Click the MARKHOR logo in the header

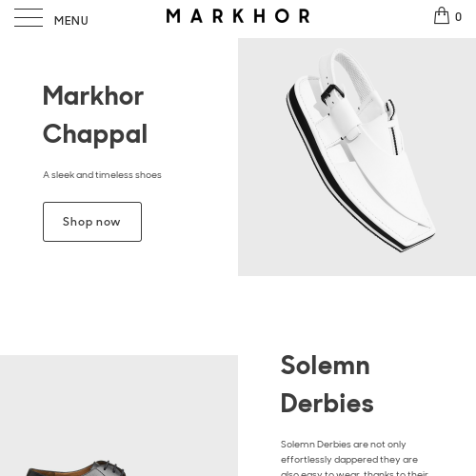point(238,16)
